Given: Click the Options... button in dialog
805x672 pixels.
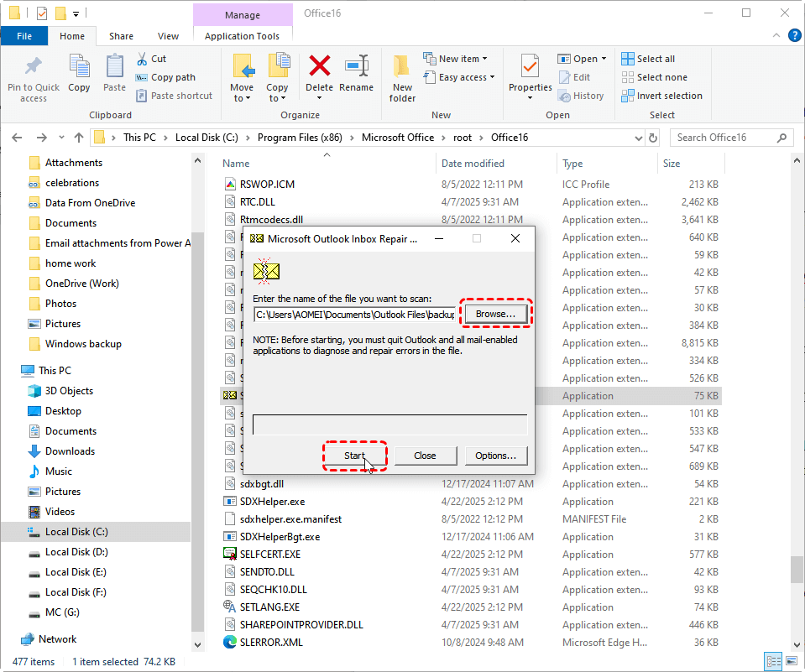Looking at the screenshot, I should (495, 456).
